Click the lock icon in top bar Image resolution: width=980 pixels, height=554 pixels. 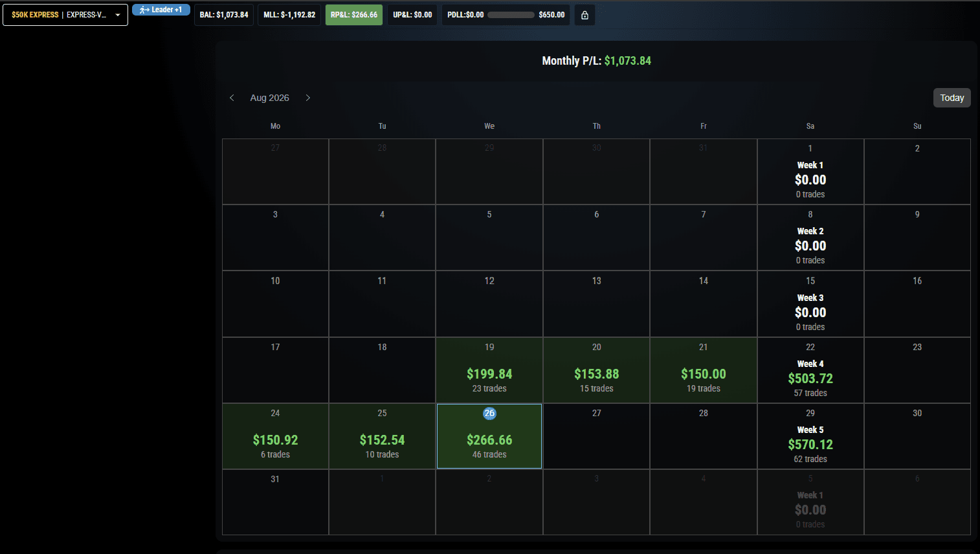[585, 15]
